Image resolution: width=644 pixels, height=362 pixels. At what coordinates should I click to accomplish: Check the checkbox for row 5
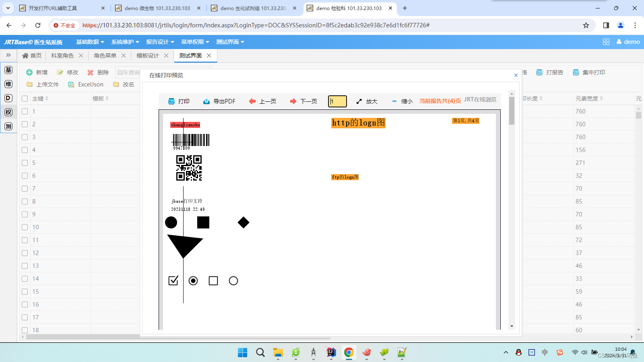click(x=25, y=163)
